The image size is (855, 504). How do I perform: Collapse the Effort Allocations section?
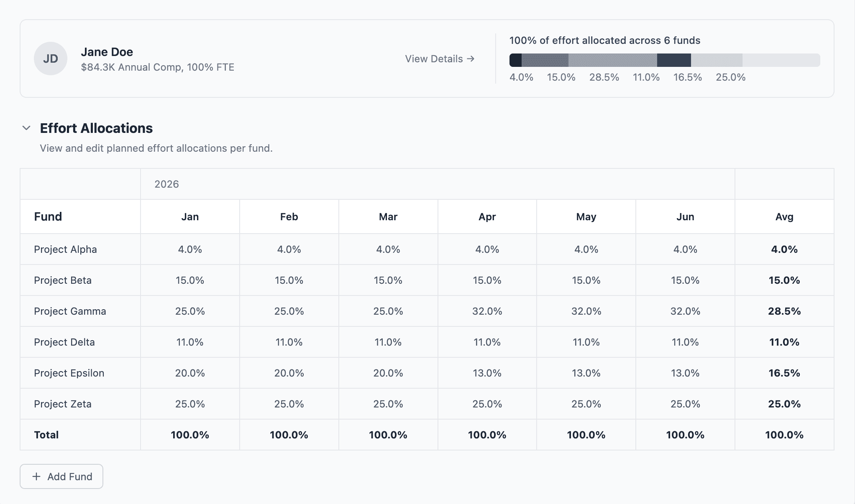[x=26, y=128]
